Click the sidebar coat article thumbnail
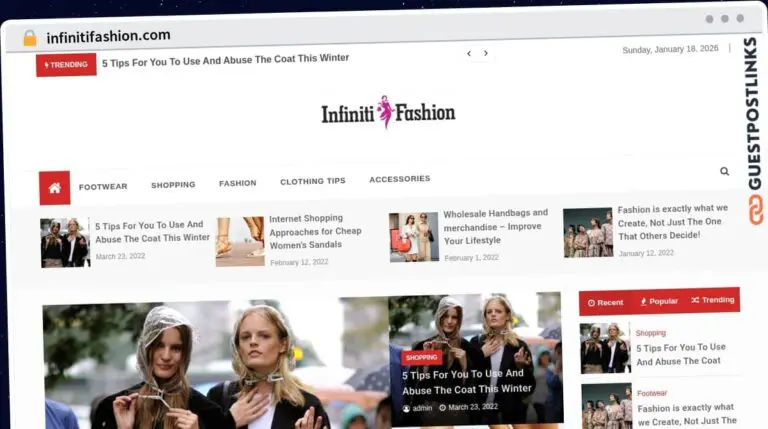 pyautogui.click(x=605, y=348)
